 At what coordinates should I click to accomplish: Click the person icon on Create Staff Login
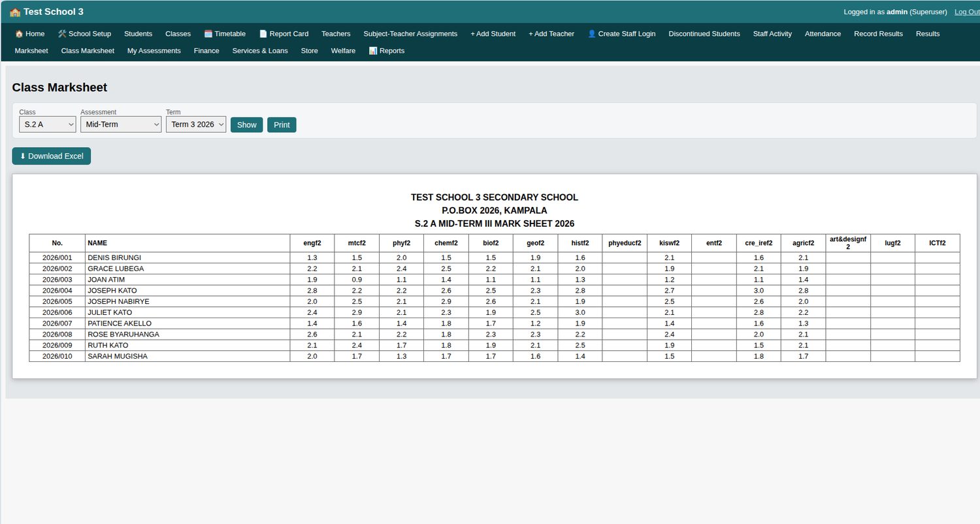point(592,33)
